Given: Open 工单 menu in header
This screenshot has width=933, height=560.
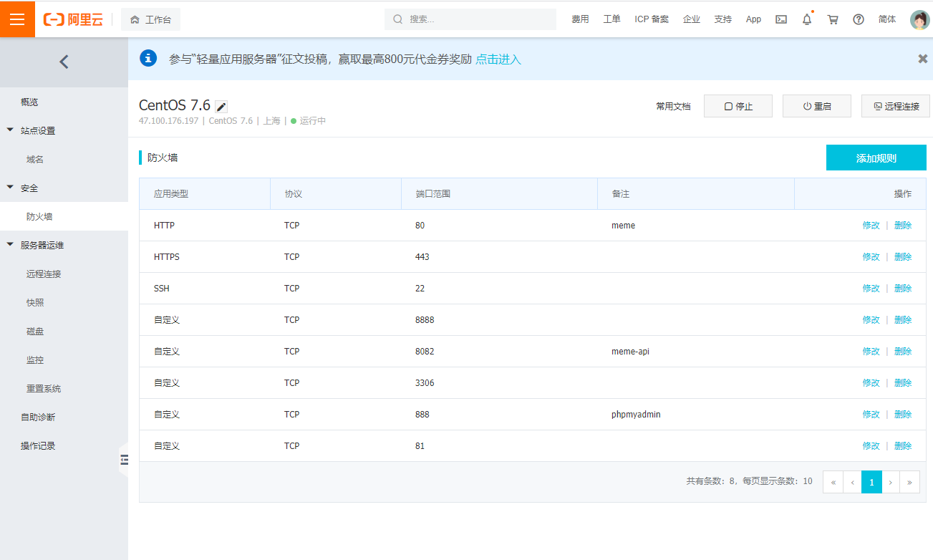Looking at the screenshot, I should [x=611, y=19].
